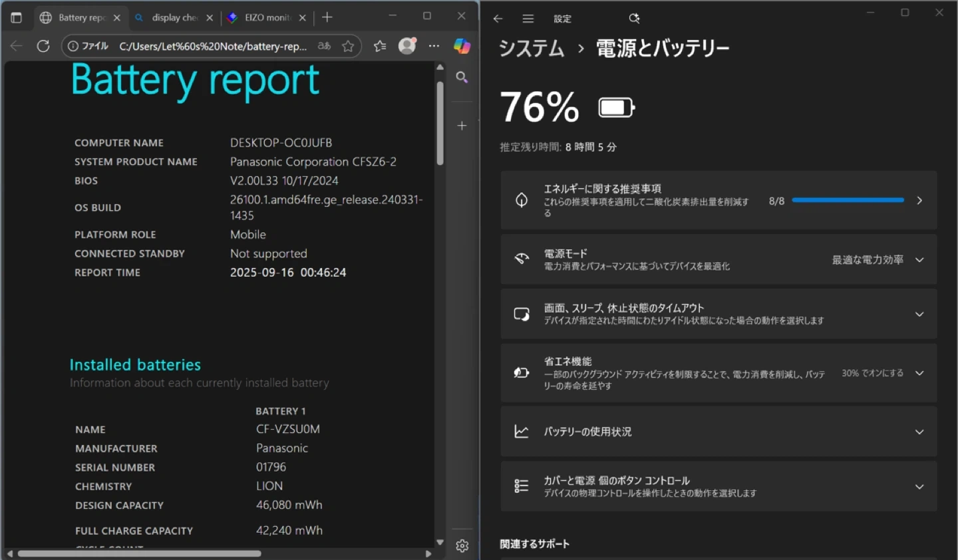Click battery name CF-VZSU0M

point(288,429)
